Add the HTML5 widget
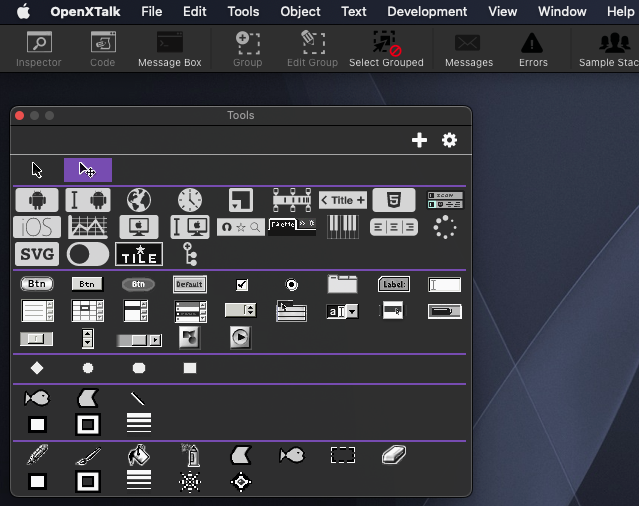 [x=394, y=200]
